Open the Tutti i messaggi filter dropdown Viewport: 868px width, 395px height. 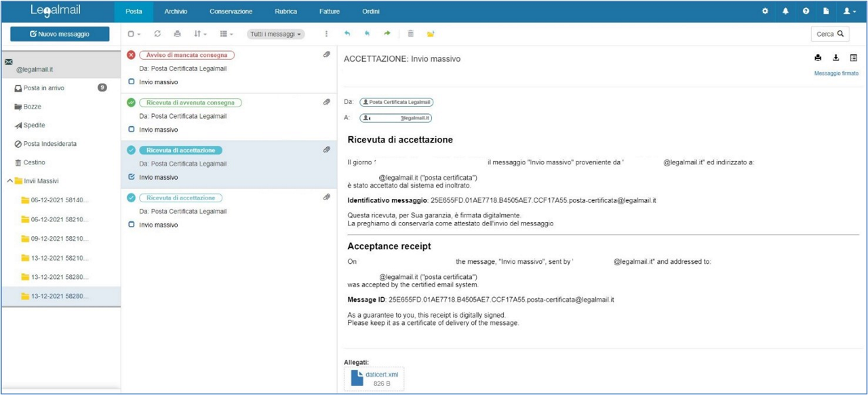275,34
